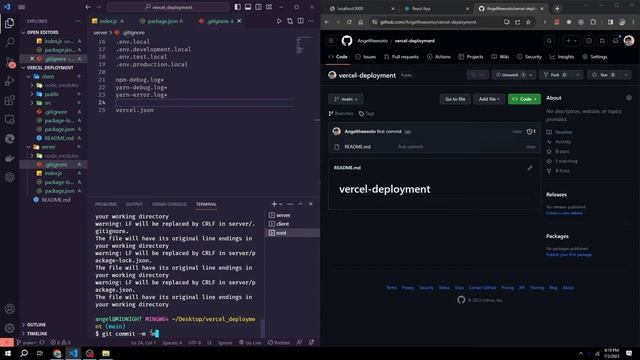Open the Pull requests tab on GitHub
The height and width of the screenshot is (360, 640).
point(401,57)
